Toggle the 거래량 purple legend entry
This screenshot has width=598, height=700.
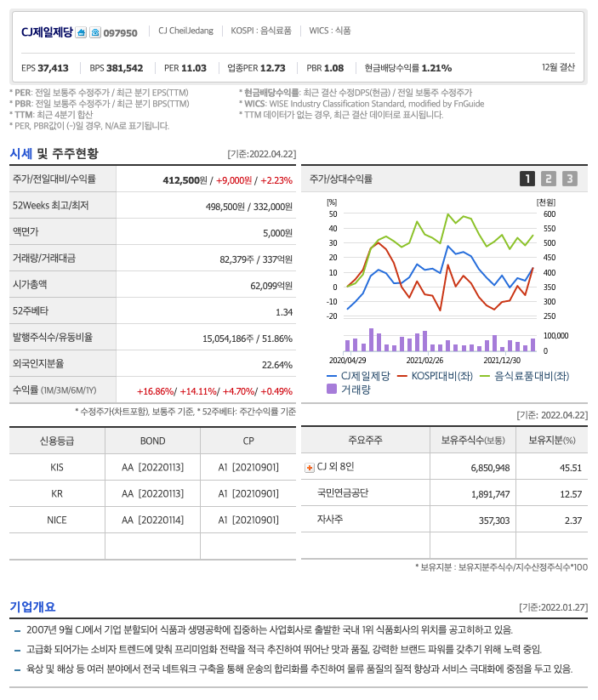(x=349, y=390)
